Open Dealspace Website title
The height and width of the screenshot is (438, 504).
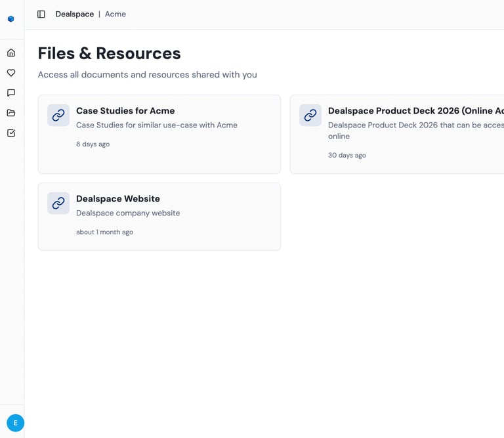[118, 199]
